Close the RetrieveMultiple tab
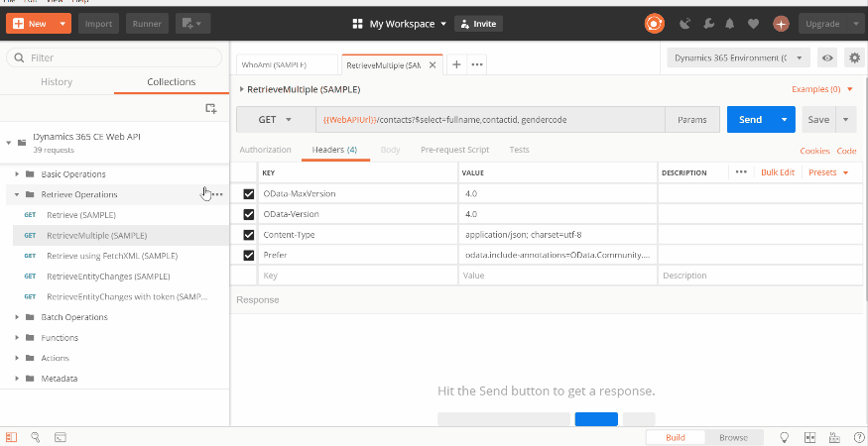Screen dimensions: 868x446 pyautogui.click(x=433, y=64)
